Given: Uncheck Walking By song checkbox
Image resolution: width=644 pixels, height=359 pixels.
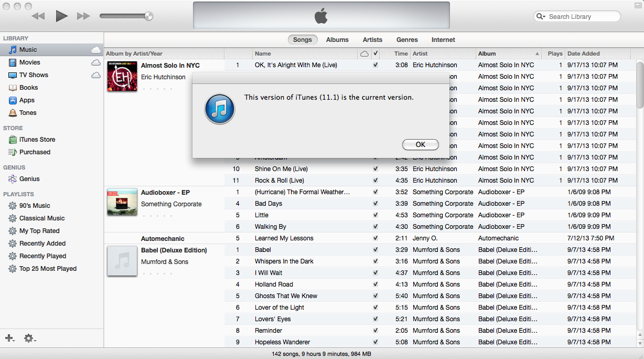Looking at the screenshot, I should click(x=375, y=227).
